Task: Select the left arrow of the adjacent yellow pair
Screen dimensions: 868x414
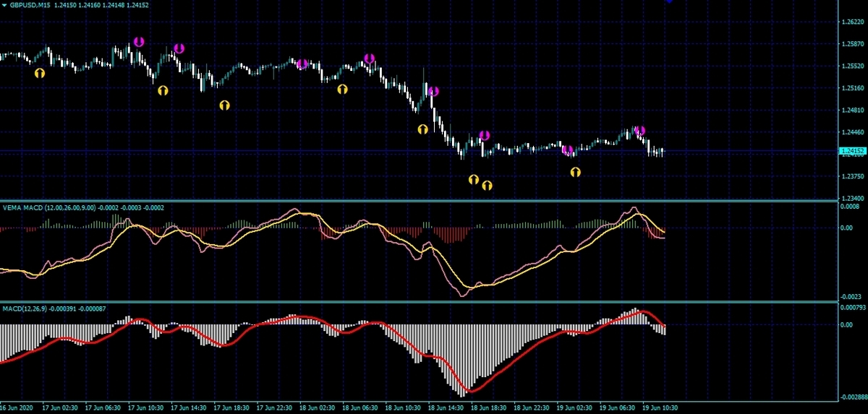Action: tap(474, 179)
